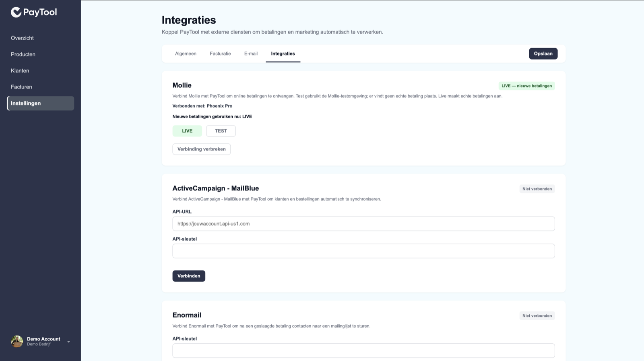
Task: Click the Opslaan button
Action: 543,54
